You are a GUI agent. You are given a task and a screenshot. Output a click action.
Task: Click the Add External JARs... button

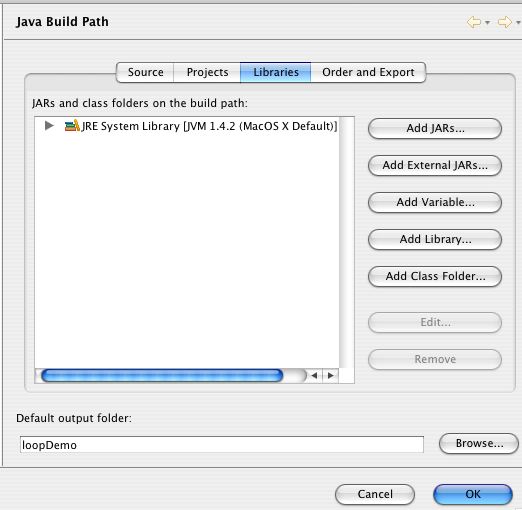click(x=435, y=165)
